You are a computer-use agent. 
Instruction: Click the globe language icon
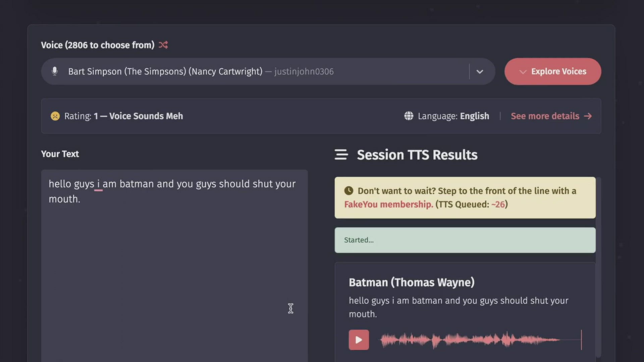pyautogui.click(x=409, y=116)
